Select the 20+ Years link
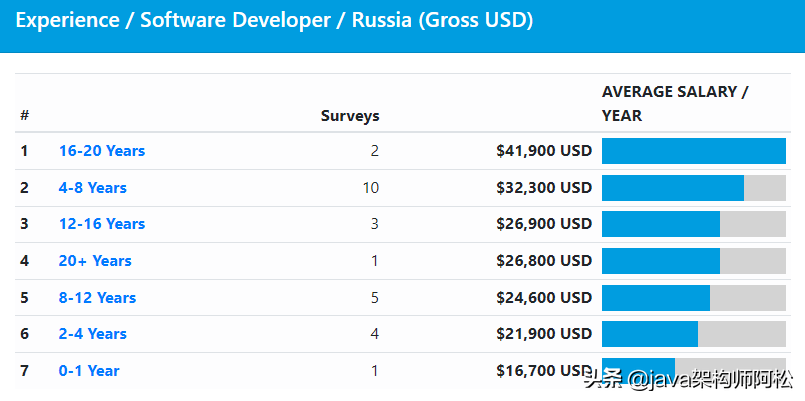The width and height of the screenshot is (805, 401). point(95,261)
